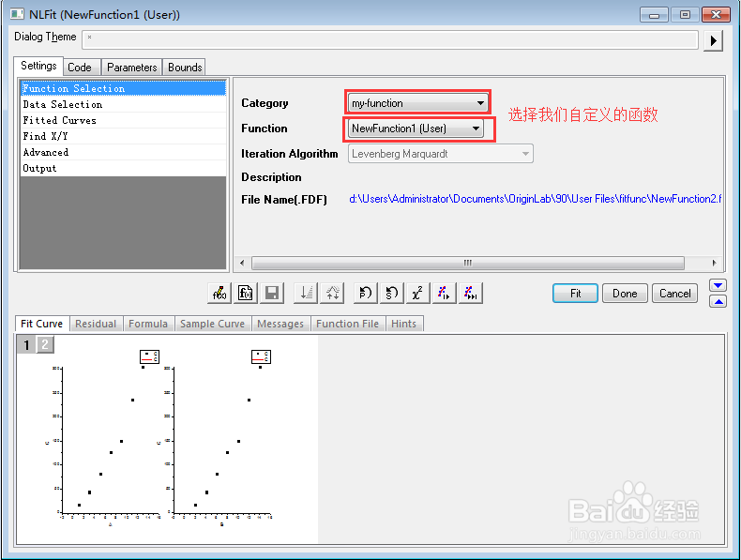Open the Category my-function dropdown
Image resolution: width=741 pixels, height=560 pixels.
pyautogui.click(x=418, y=102)
